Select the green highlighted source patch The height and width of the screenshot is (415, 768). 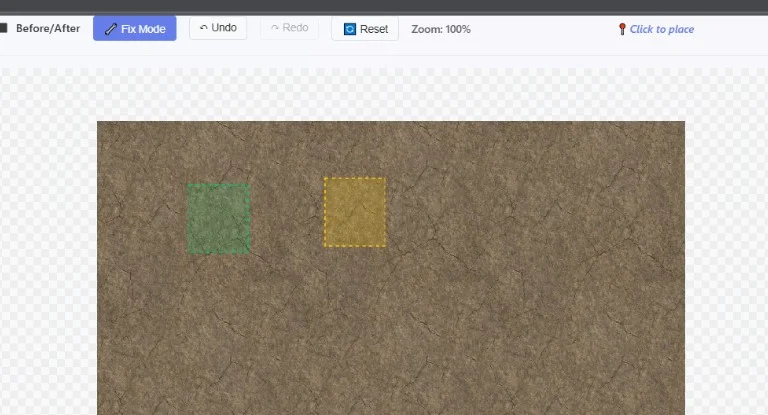point(219,218)
